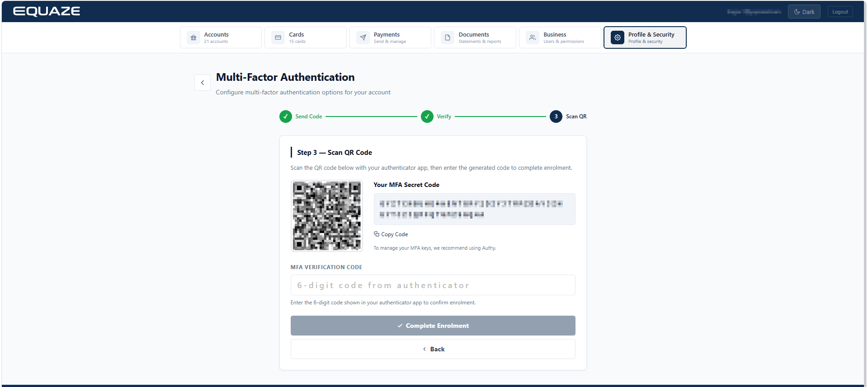The image size is (868, 387).
Task: Click the MFA secret code box
Action: (474, 209)
